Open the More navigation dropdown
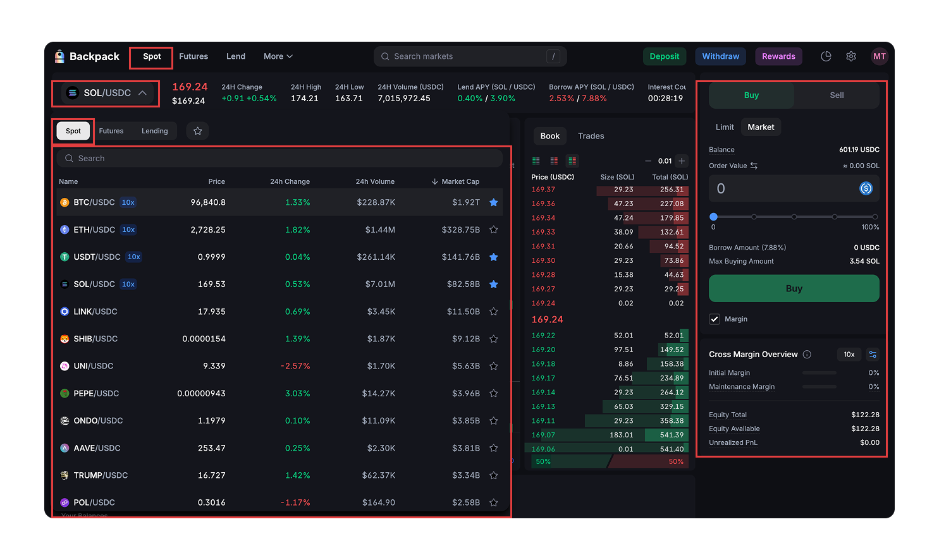 pos(278,56)
